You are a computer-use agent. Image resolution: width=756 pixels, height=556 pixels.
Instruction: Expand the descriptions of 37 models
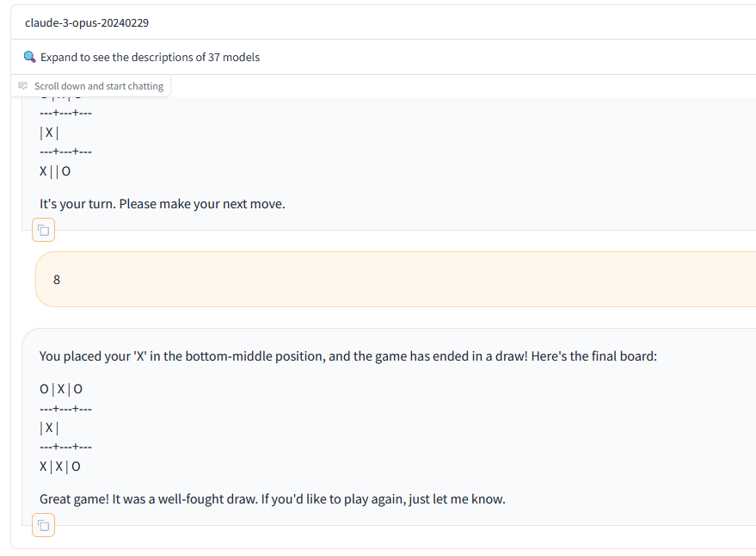tap(150, 57)
